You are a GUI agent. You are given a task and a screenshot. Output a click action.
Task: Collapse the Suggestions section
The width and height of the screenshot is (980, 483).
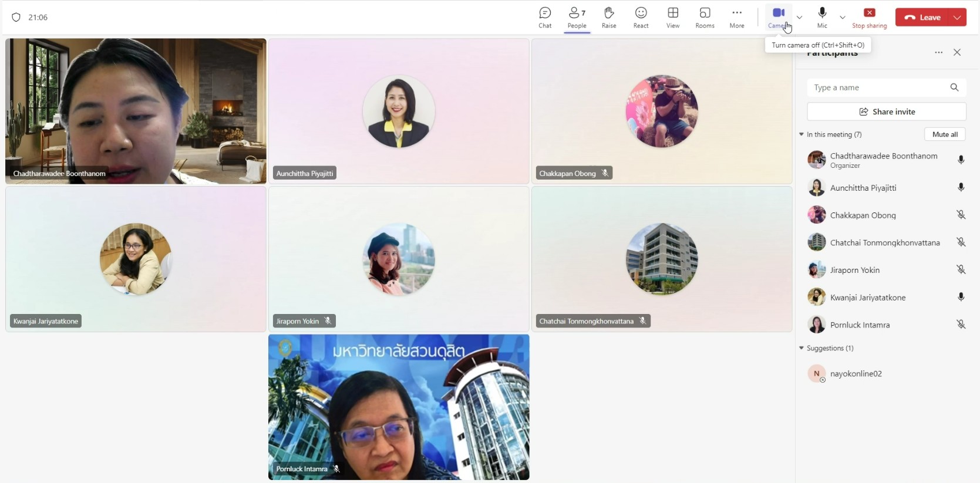point(801,348)
